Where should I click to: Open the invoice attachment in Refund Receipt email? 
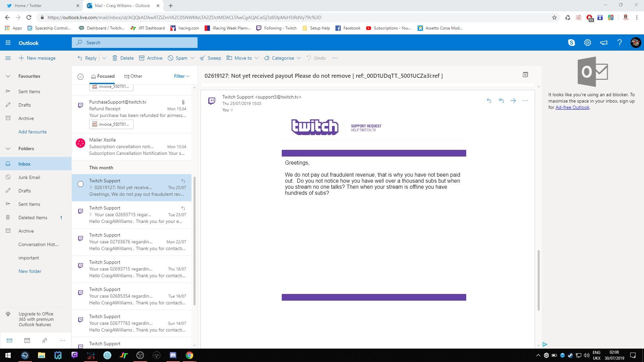[x=111, y=124]
